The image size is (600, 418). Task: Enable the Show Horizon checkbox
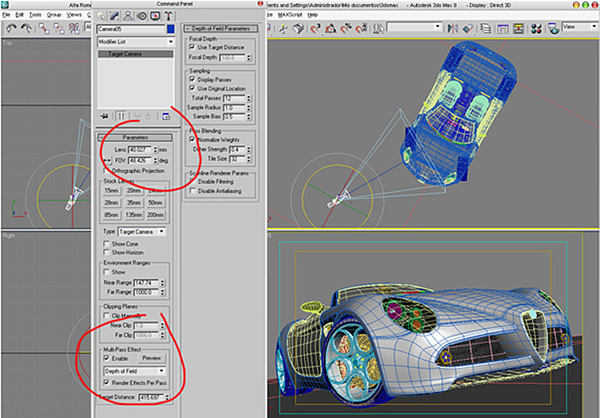[106, 252]
